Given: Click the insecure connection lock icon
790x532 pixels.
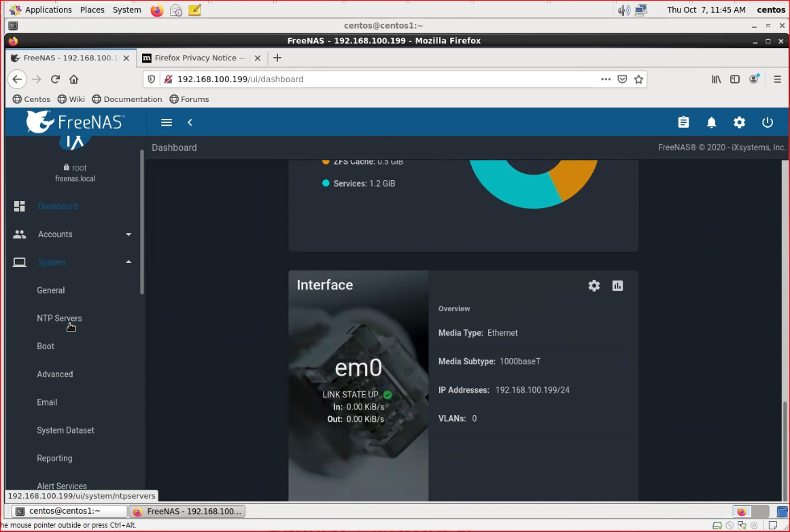Looking at the screenshot, I should [169, 79].
